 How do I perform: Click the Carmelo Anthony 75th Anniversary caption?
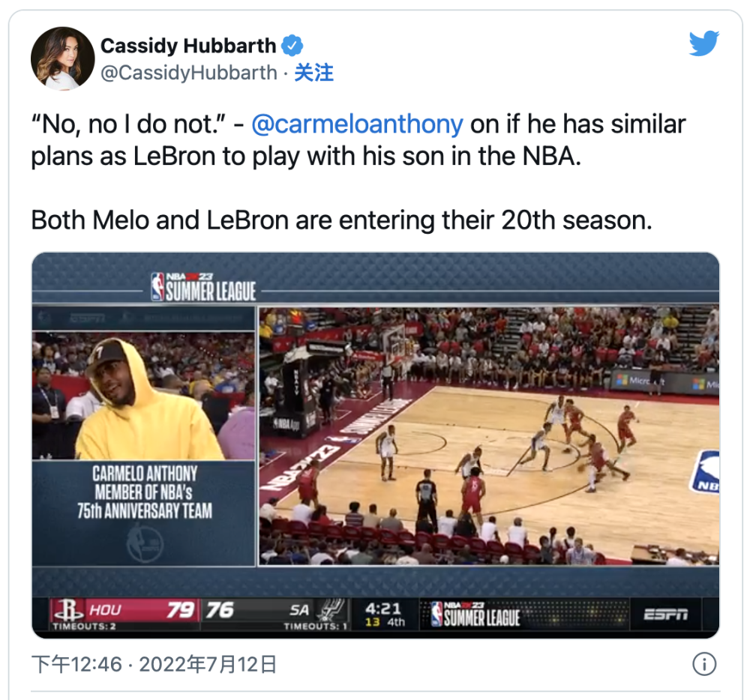[x=145, y=492]
